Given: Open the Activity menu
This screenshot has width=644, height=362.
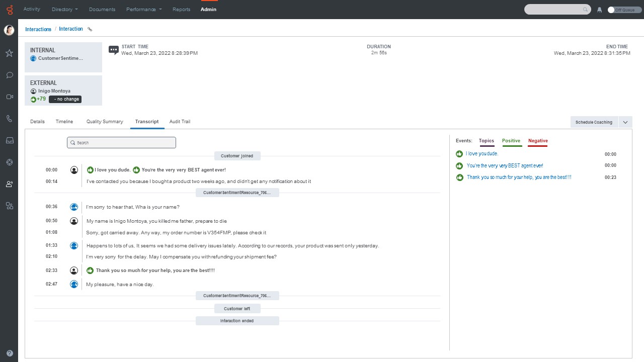Looking at the screenshot, I should point(32,10).
